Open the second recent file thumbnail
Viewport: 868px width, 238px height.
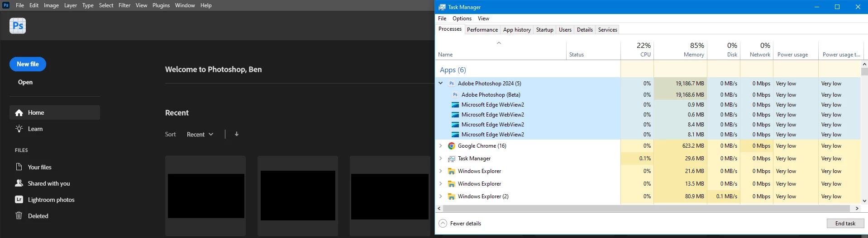pos(298,196)
